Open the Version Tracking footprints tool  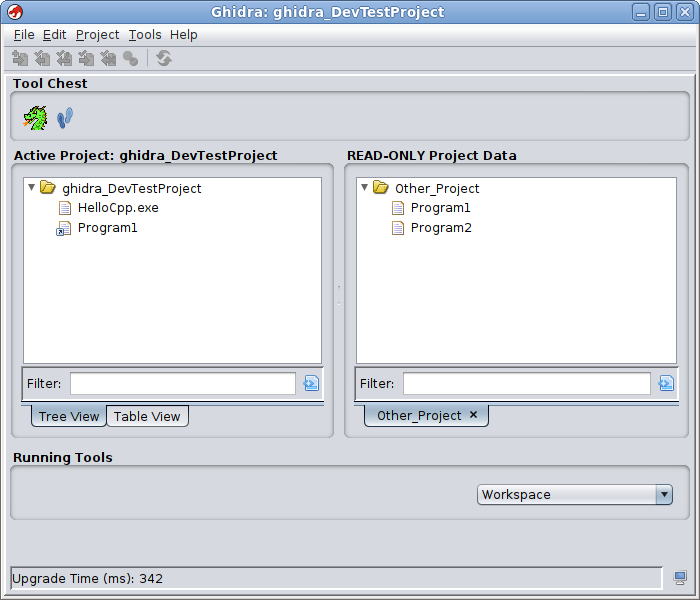point(65,118)
